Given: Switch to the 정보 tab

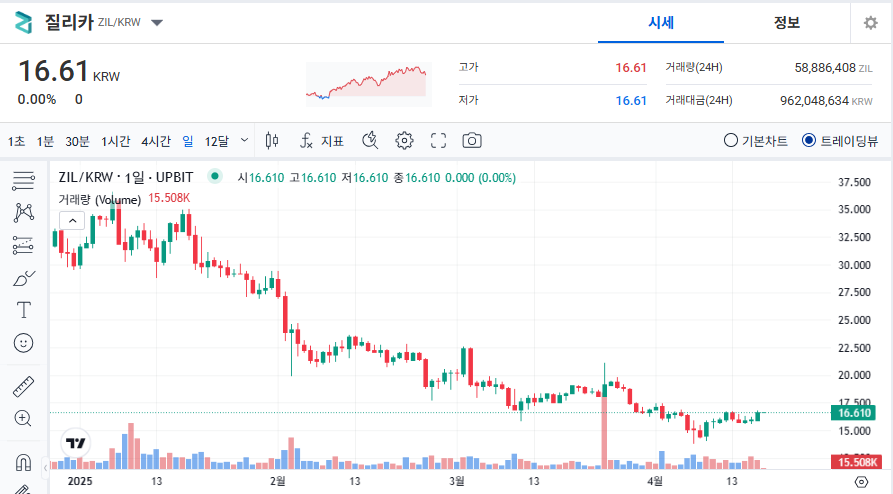Looking at the screenshot, I should [787, 23].
